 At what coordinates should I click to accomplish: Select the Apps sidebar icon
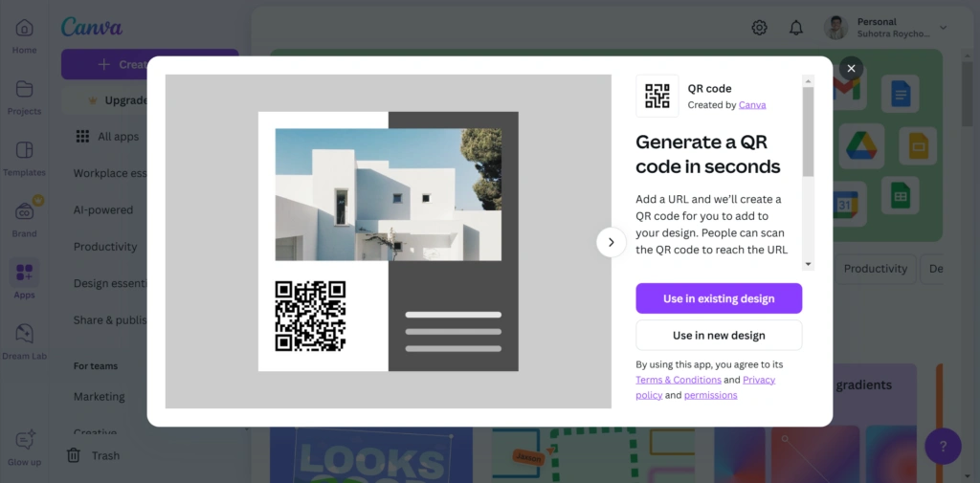[24, 273]
